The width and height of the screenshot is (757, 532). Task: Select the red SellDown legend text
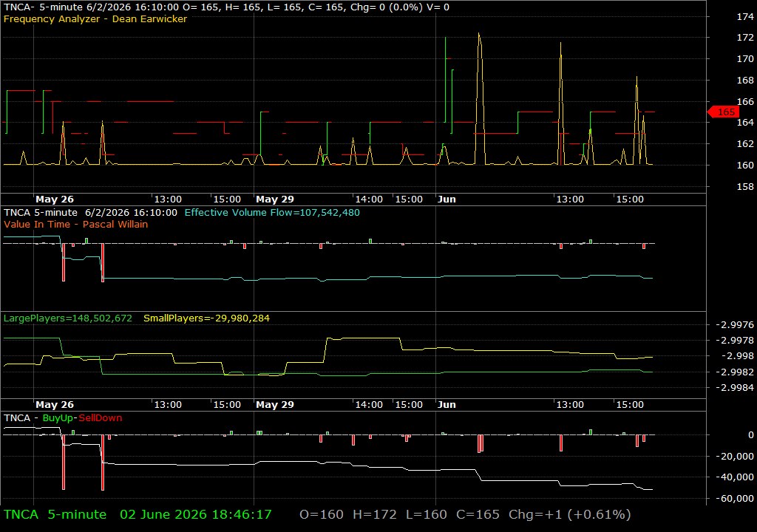tap(101, 418)
